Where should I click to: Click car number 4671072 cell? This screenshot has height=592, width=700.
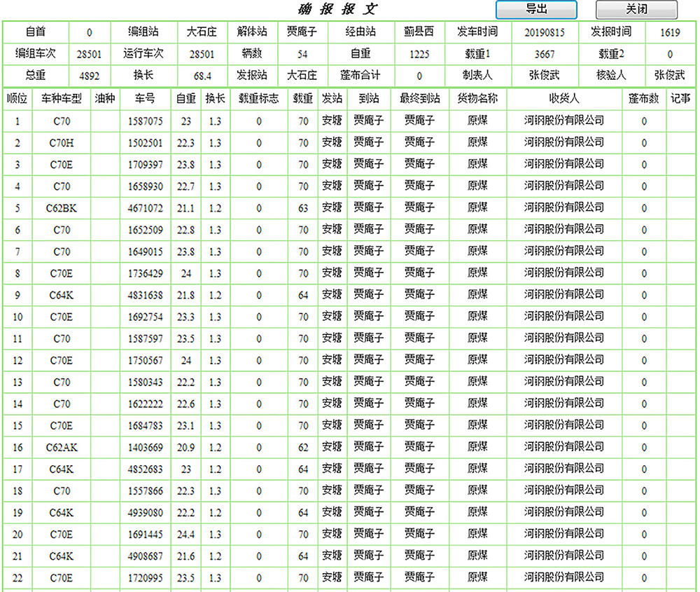[145, 208]
